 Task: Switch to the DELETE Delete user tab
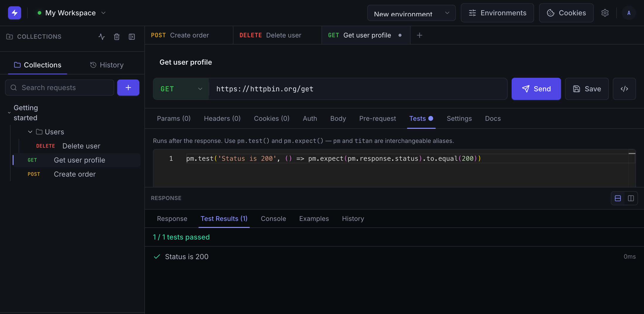click(x=277, y=35)
